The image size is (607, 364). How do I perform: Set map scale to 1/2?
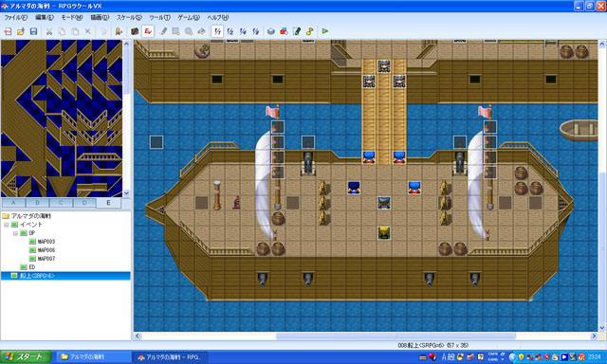[230, 31]
